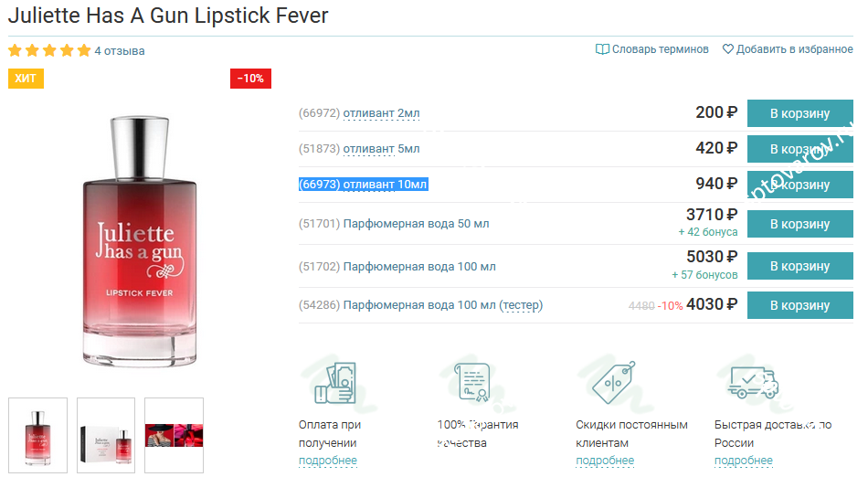868x477 pixels.
Task: Click the discount tag icon
Action: pyautogui.click(x=613, y=382)
